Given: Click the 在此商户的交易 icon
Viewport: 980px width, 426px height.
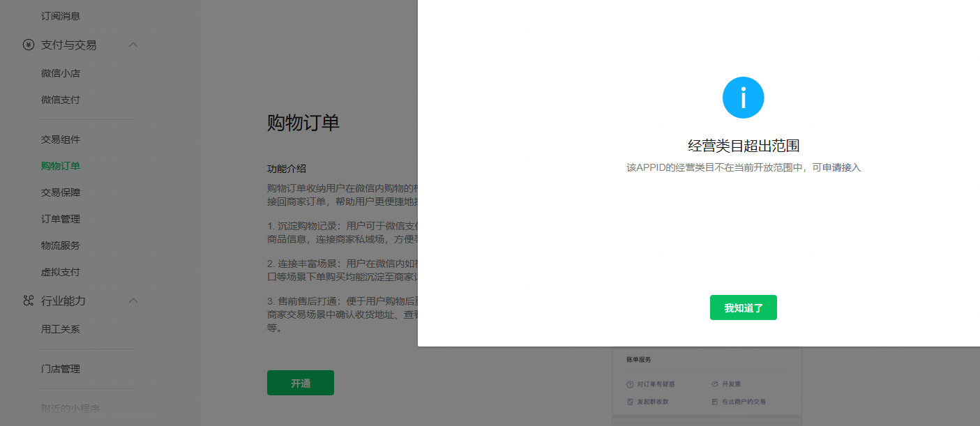Looking at the screenshot, I should click(715, 402).
